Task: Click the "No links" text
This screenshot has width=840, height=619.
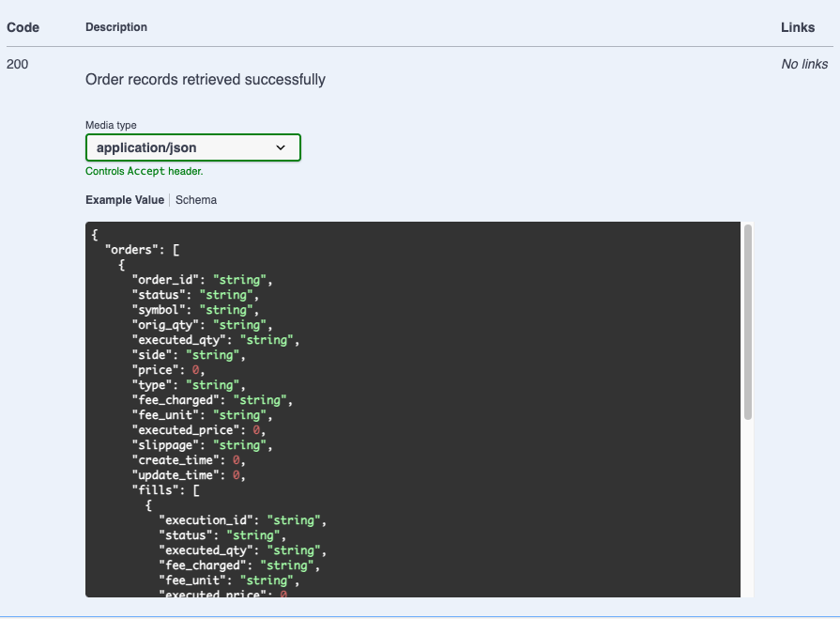Action: coord(804,64)
